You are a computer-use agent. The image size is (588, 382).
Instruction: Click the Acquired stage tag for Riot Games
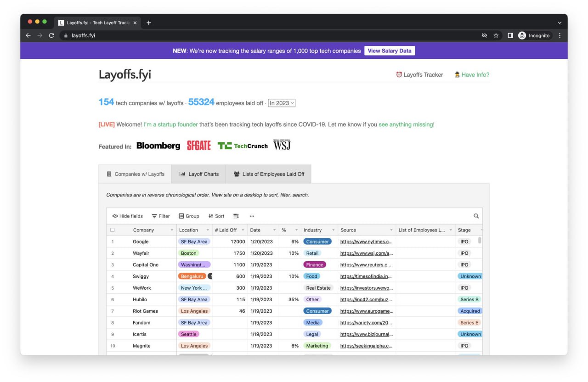pos(470,311)
